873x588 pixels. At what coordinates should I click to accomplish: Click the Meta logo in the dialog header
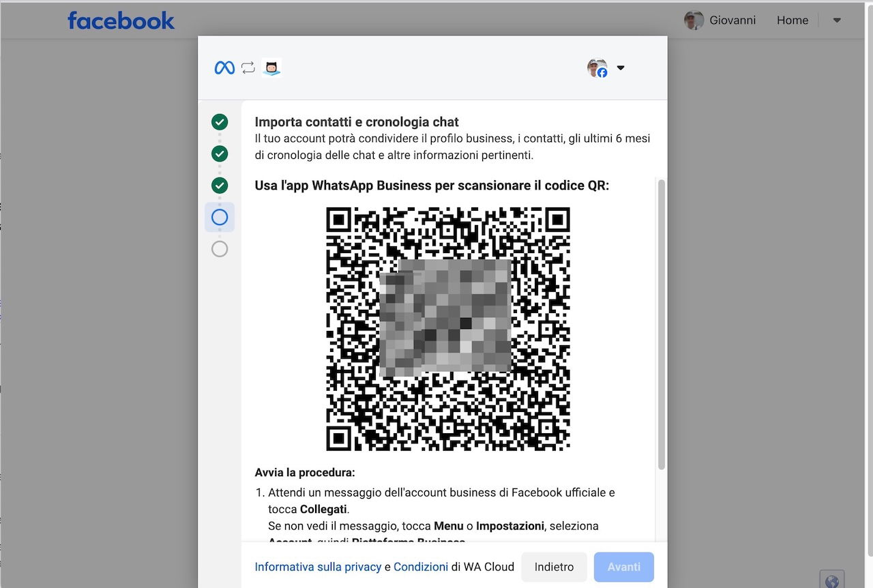[x=224, y=68]
